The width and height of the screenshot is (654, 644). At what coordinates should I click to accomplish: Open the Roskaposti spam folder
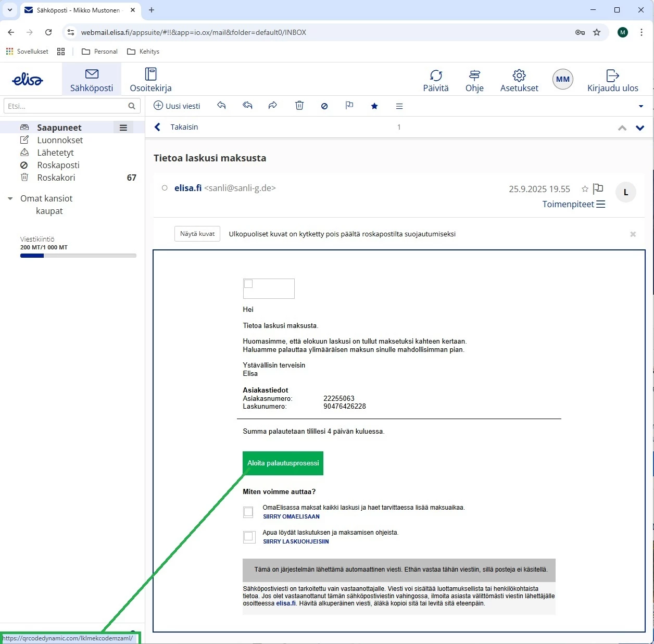[x=58, y=165]
